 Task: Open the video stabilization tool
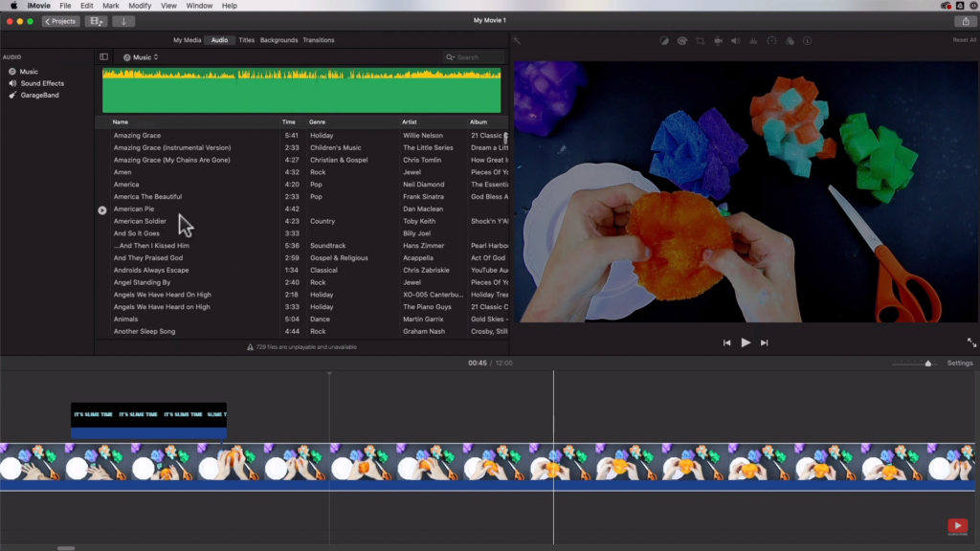pos(718,40)
